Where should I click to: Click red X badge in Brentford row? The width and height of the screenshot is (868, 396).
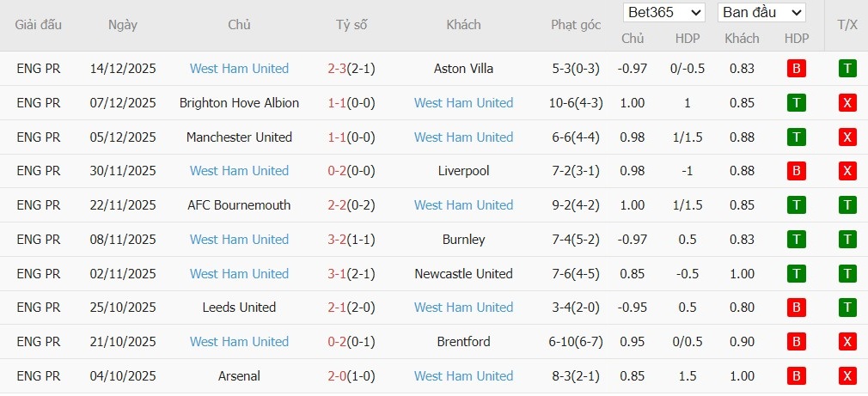[x=847, y=342]
